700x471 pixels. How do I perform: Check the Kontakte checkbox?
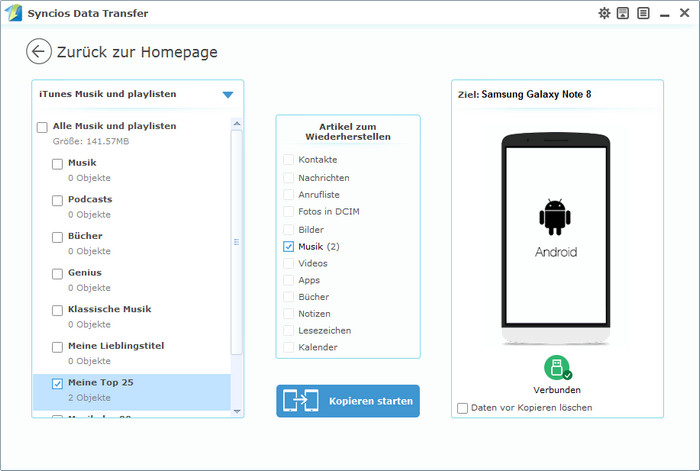point(288,159)
